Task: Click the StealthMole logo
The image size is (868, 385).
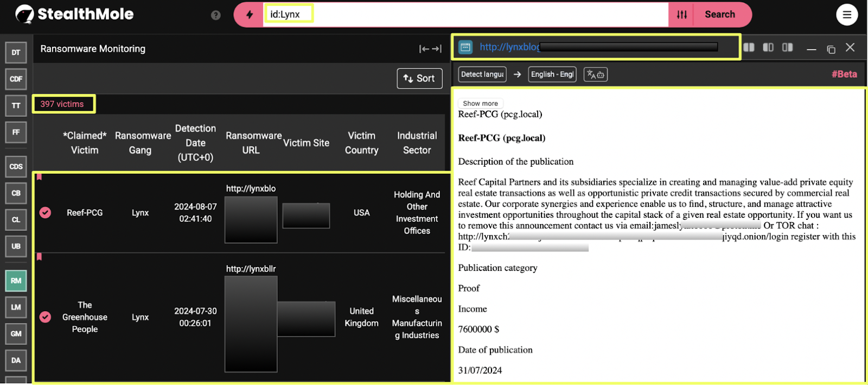Action: pyautogui.click(x=74, y=14)
